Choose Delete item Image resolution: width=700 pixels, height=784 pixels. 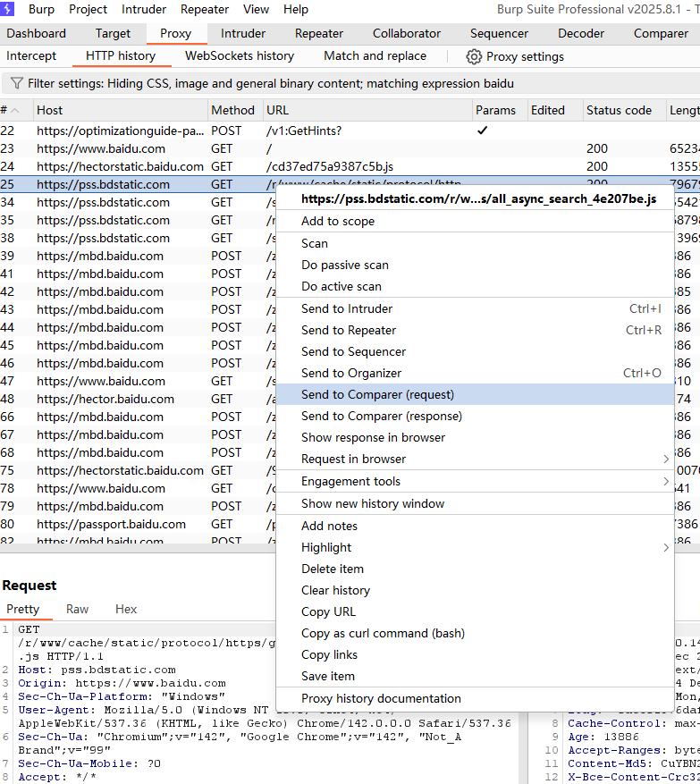click(475, 569)
